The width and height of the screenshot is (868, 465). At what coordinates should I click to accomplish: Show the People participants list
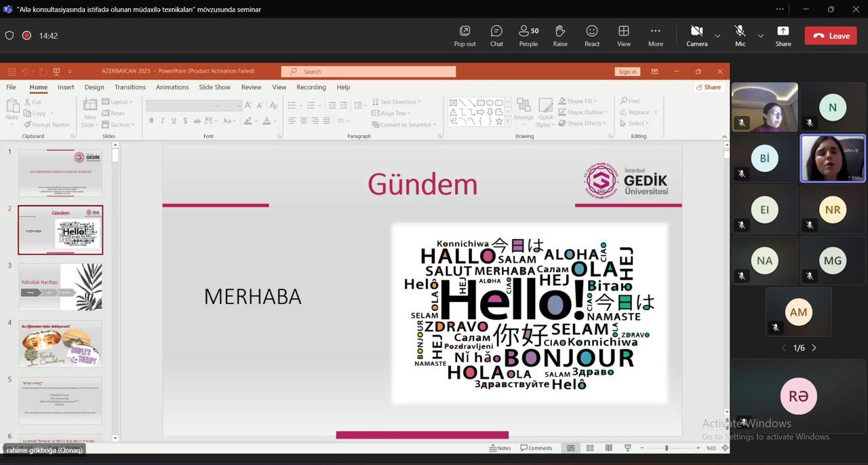click(528, 35)
